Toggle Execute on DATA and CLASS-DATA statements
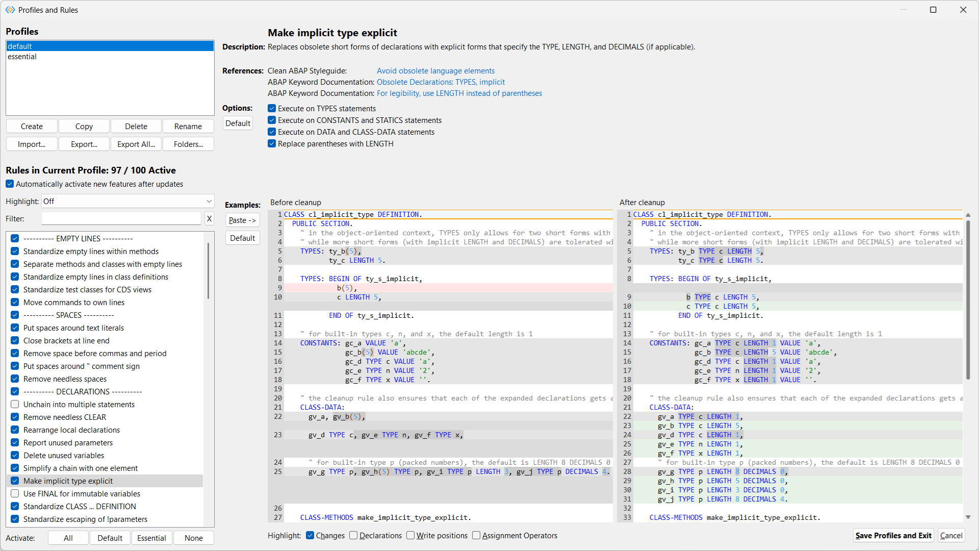Viewport: 980px width, 551px height. pyautogui.click(x=272, y=132)
